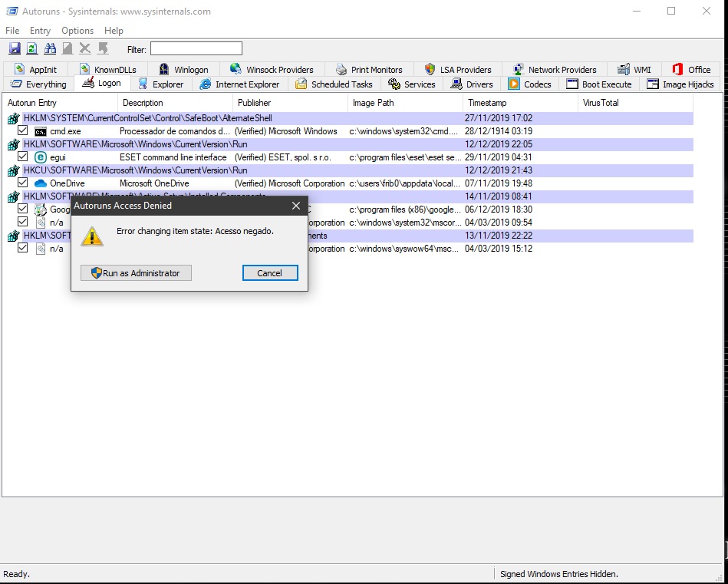Click Cancel in Access Denied dialog

270,273
